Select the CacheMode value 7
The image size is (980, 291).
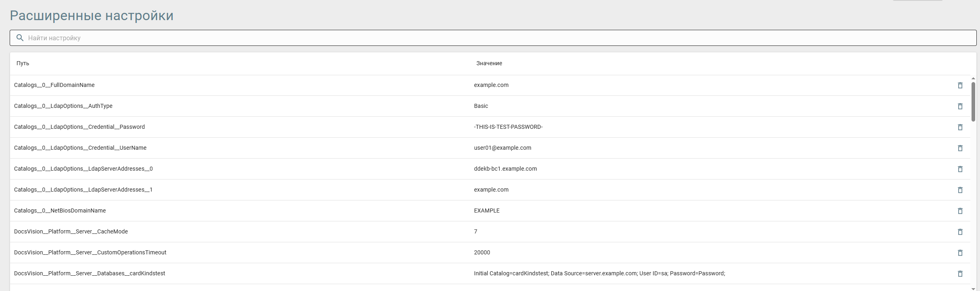476,231
